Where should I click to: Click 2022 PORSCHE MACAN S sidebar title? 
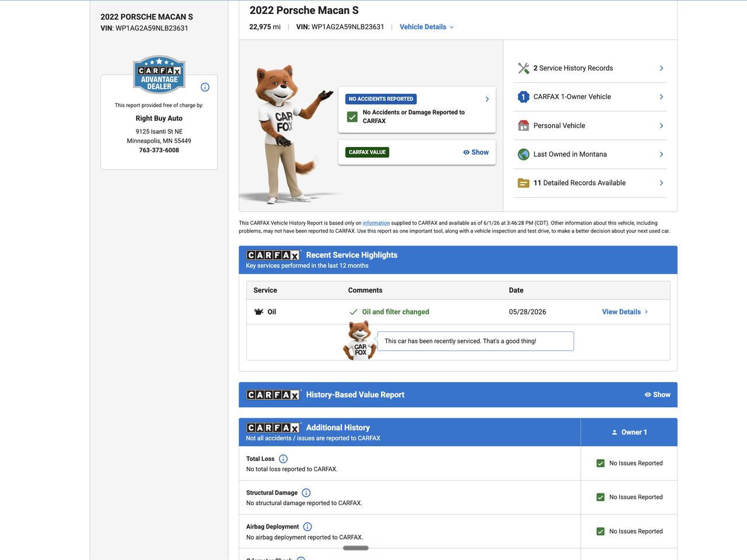146,17
